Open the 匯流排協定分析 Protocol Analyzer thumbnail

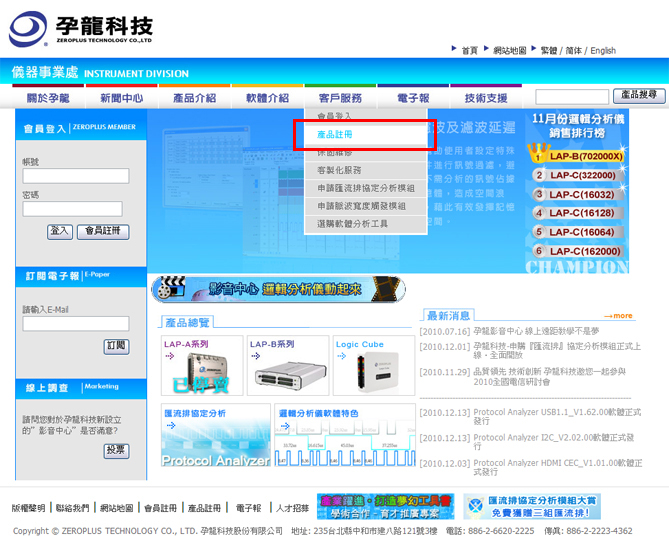(x=216, y=435)
